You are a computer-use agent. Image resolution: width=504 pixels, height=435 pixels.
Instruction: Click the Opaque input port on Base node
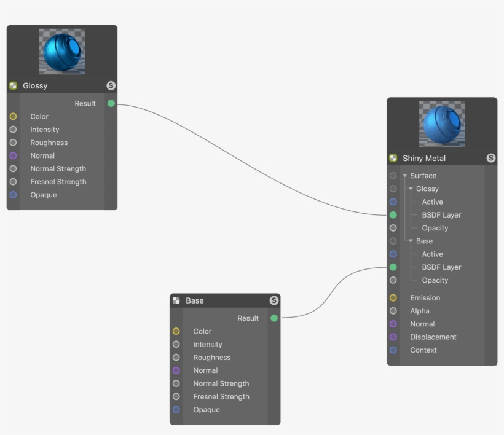click(x=176, y=410)
